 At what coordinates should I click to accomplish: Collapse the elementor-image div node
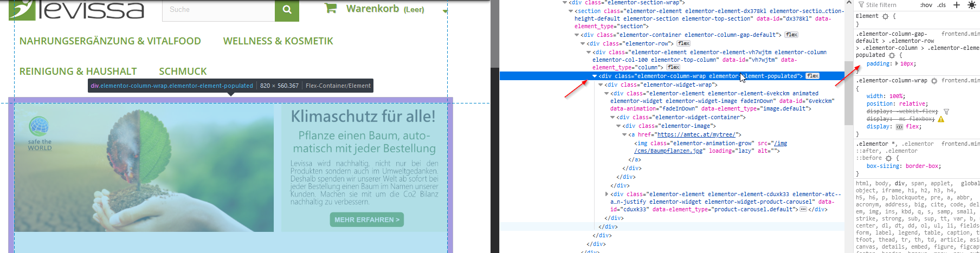618,126
